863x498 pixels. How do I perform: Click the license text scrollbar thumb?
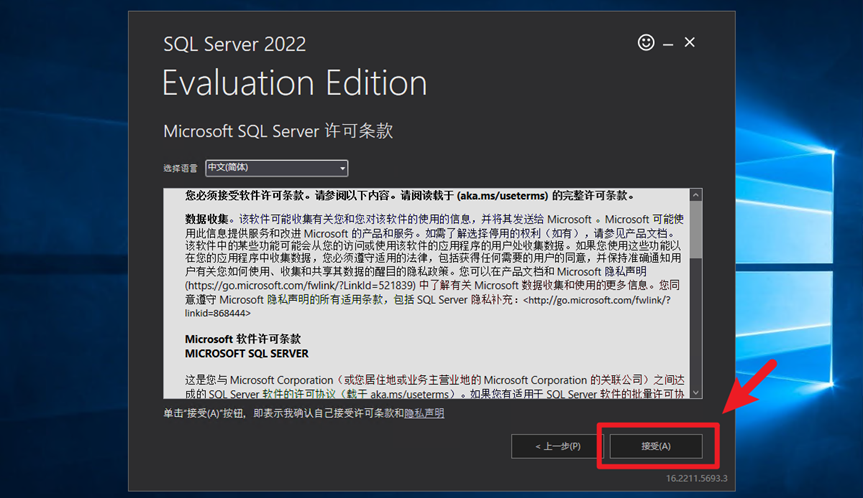(696, 230)
